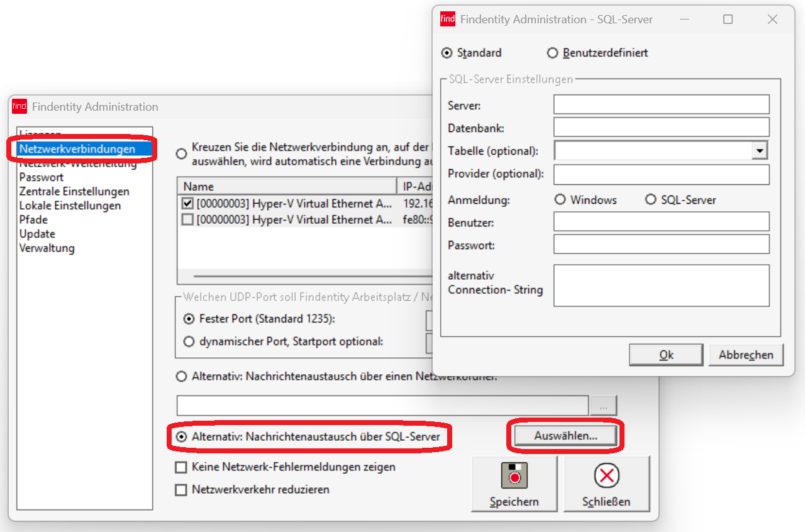The image size is (805, 532).
Task: Check the fe80 Hyper-V adapter checkbox
Action: 187,219
